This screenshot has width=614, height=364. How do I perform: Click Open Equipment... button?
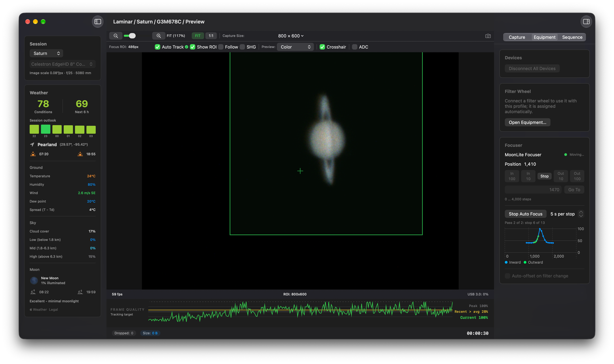tap(527, 122)
